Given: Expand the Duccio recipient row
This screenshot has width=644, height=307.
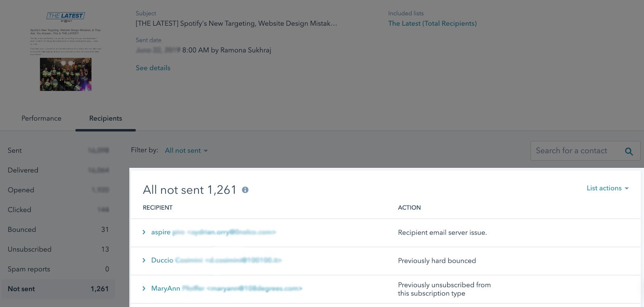Looking at the screenshot, I should point(144,260).
